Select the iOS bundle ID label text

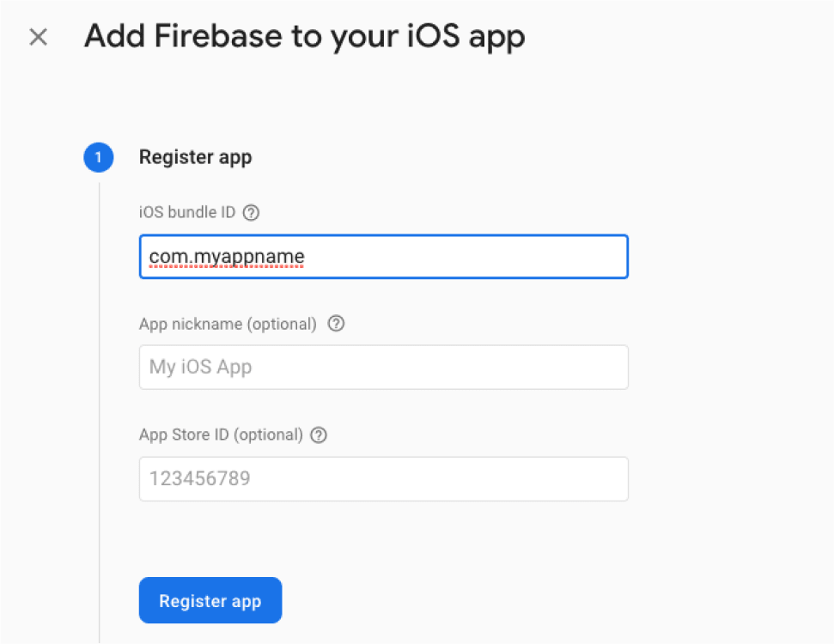click(186, 212)
